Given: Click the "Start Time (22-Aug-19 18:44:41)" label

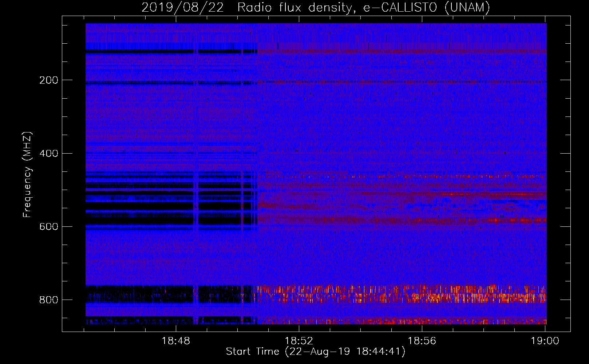Looking at the screenshot, I should [x=316, y=352].
